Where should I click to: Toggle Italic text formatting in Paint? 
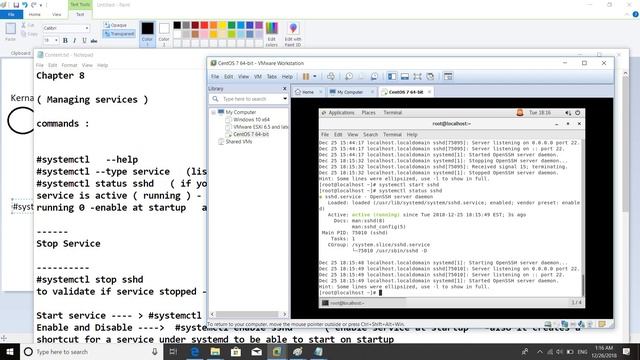point(75,40)
